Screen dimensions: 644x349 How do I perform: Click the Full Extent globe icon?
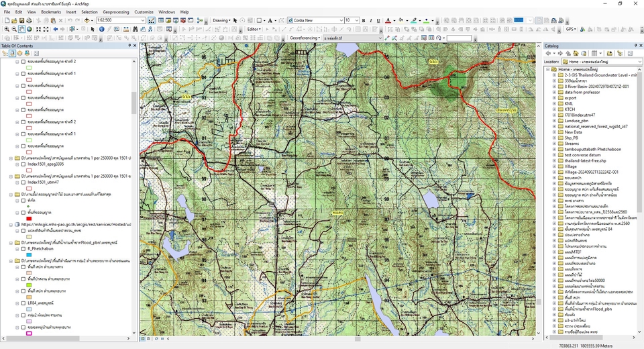[x=30, y=30]
